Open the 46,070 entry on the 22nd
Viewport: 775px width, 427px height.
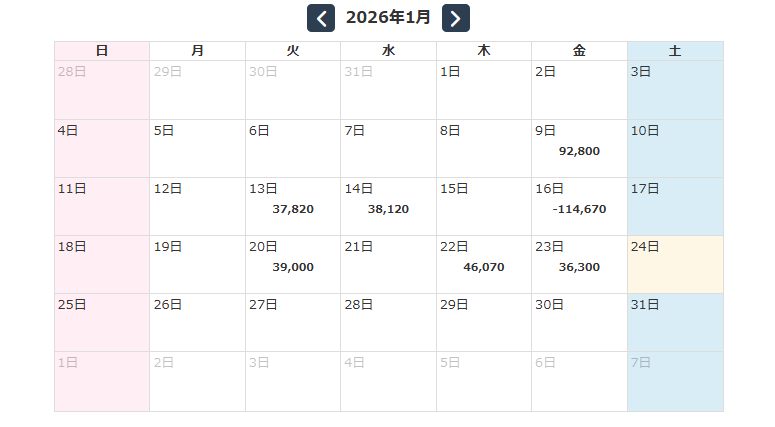coord(484,267)
